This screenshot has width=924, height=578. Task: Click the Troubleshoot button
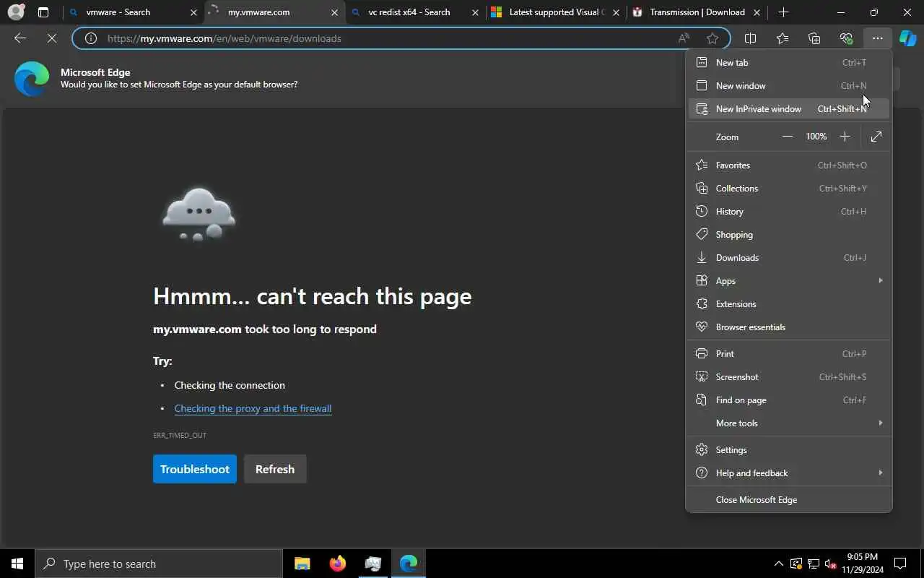point(195,469)
